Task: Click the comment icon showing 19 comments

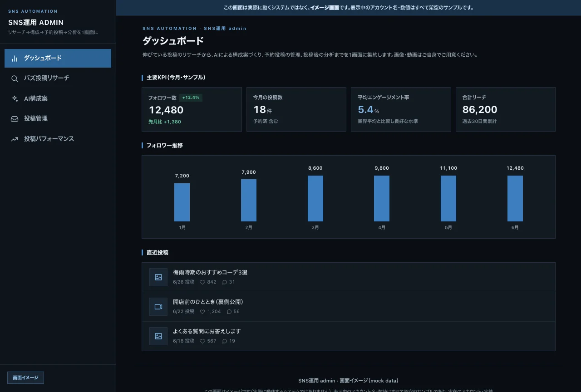Action: click(x=225, y=341)
